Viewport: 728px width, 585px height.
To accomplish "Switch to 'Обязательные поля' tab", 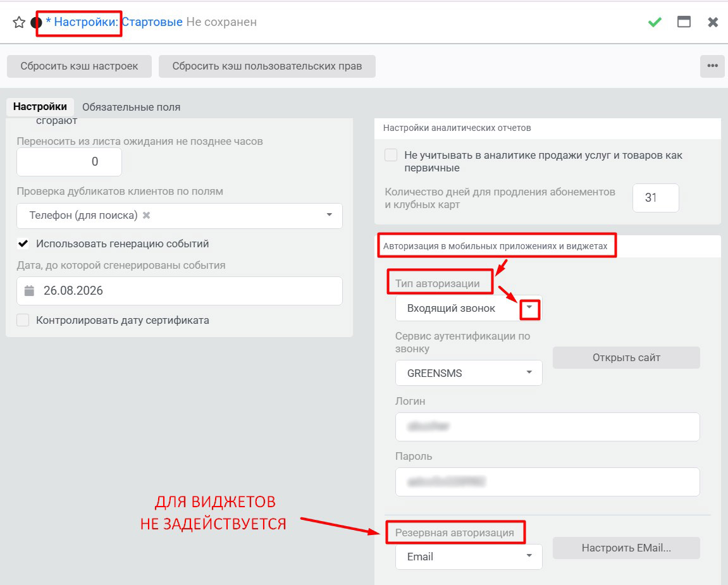I will tap(132, 108).
